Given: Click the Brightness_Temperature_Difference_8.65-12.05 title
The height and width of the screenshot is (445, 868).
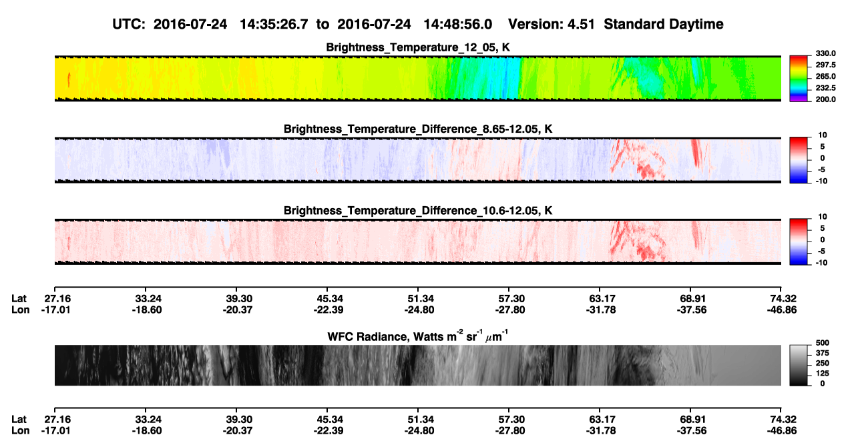Looking at the screenshot, I should (418, 129).
